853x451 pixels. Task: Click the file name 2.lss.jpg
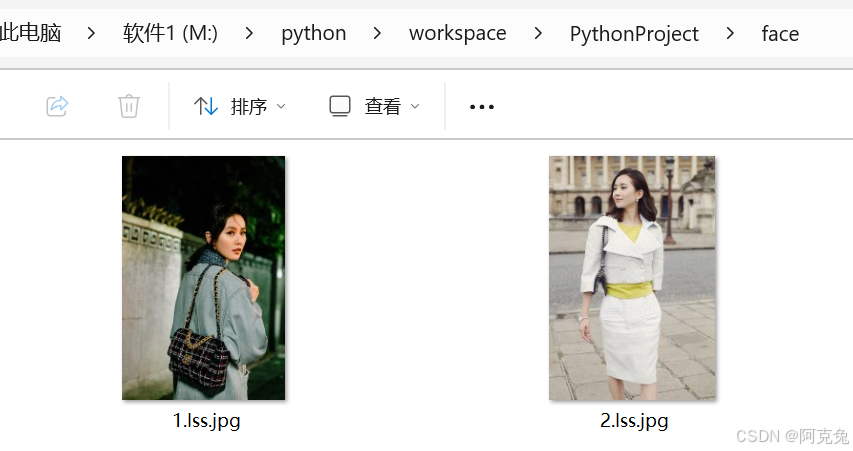pyautogui.click(x=634, y=421)
